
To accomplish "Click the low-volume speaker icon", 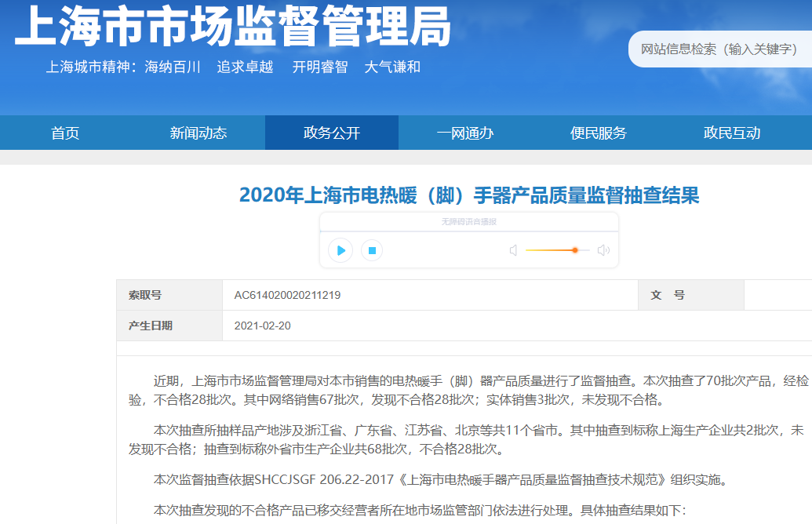I will [x=513, y=250].
